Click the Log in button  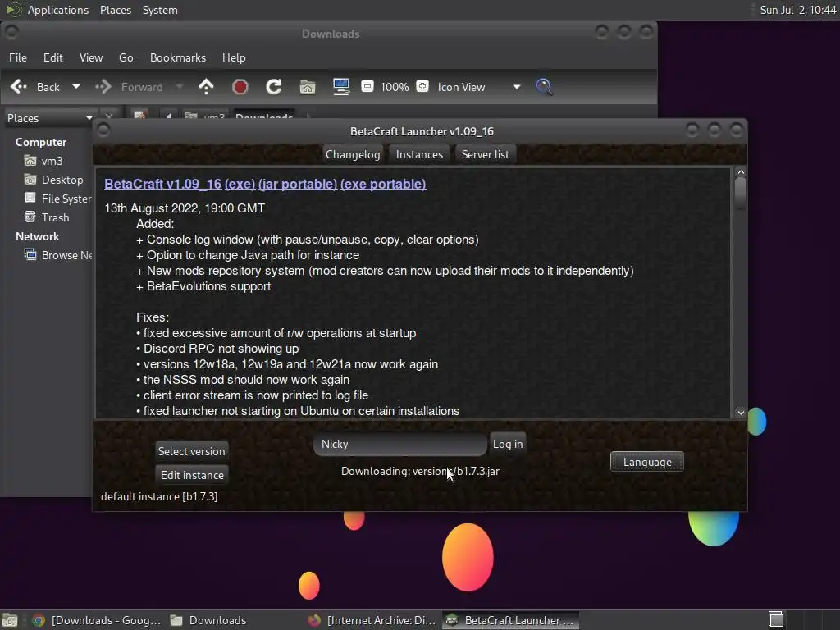(x=508, y=444)
